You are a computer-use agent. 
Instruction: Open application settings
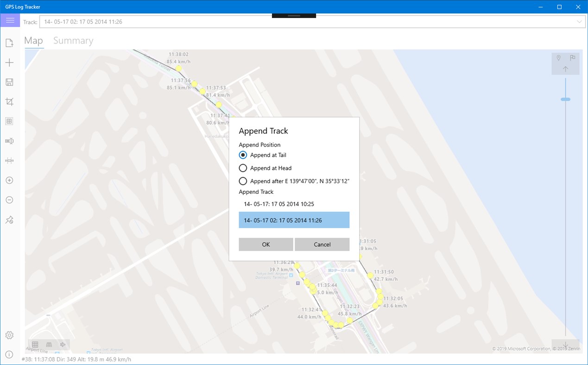pyautogui.click(x=9, y=335)
